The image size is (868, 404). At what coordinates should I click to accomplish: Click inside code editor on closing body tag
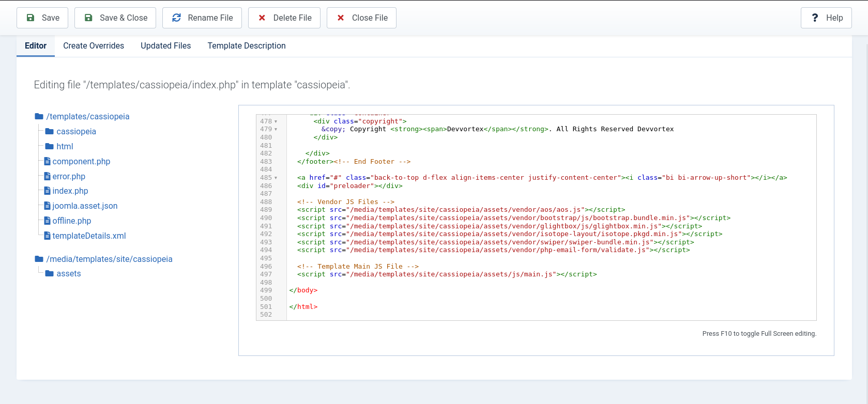pos(303,290)
